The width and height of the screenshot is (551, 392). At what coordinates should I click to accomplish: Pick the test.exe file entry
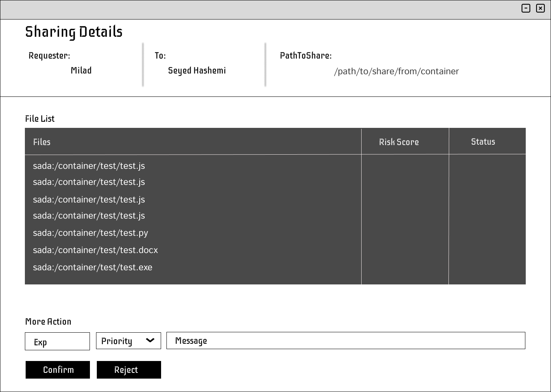(93, 267)
